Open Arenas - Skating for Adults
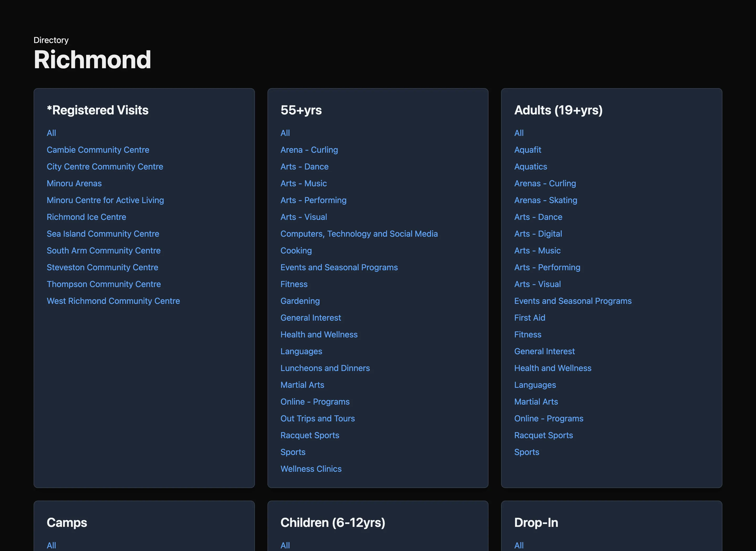This screenshot has width=756, height=551. (545, 200)
